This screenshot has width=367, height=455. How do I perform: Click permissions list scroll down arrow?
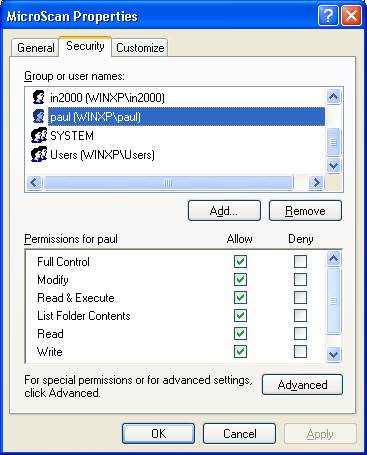[x=334, y=354]
